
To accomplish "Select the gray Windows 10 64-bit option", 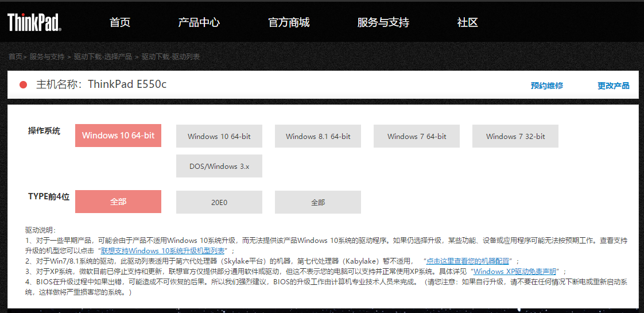I will 219,136.
